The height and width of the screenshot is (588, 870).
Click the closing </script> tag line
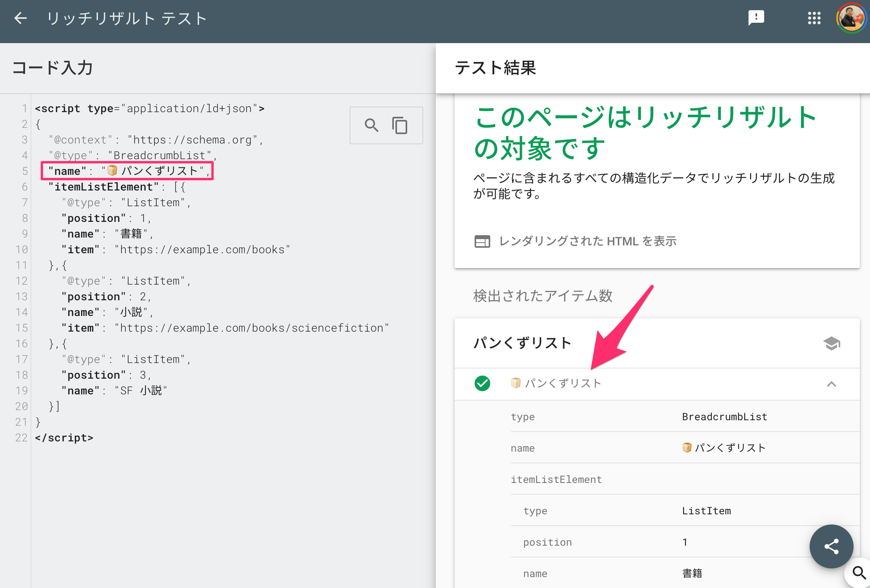pyautogui.click(x=64, y=437)
